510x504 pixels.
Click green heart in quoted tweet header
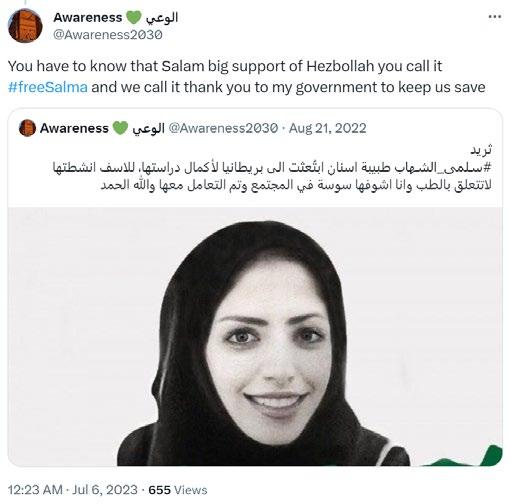pyautogui.click(x=120, y=128)
